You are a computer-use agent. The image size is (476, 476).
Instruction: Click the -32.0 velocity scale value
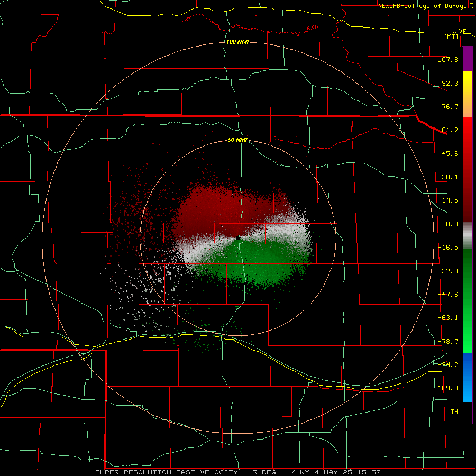(x=448, y=271)
